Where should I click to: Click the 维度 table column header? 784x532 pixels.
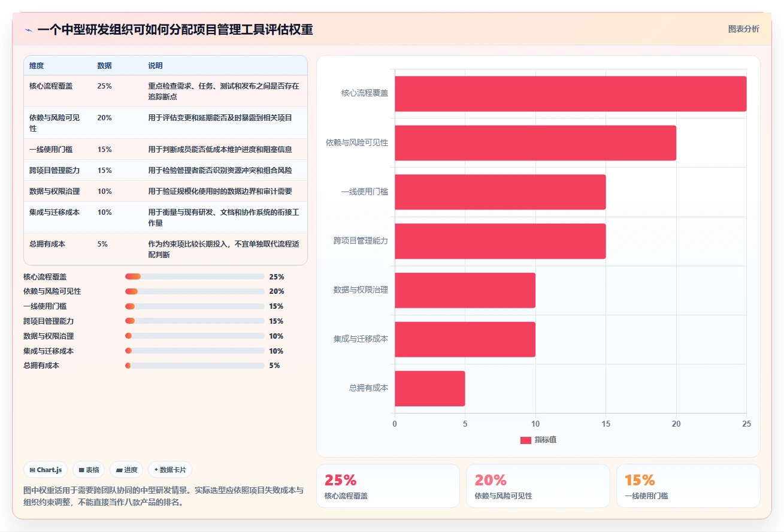pyautogui.click(x=37, y=66)
